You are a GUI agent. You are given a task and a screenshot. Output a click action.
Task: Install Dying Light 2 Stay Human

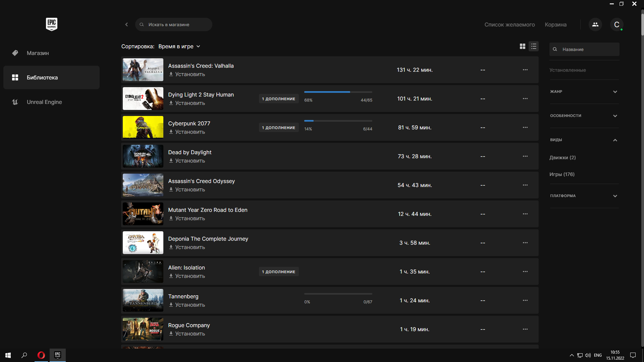point(187,103)
